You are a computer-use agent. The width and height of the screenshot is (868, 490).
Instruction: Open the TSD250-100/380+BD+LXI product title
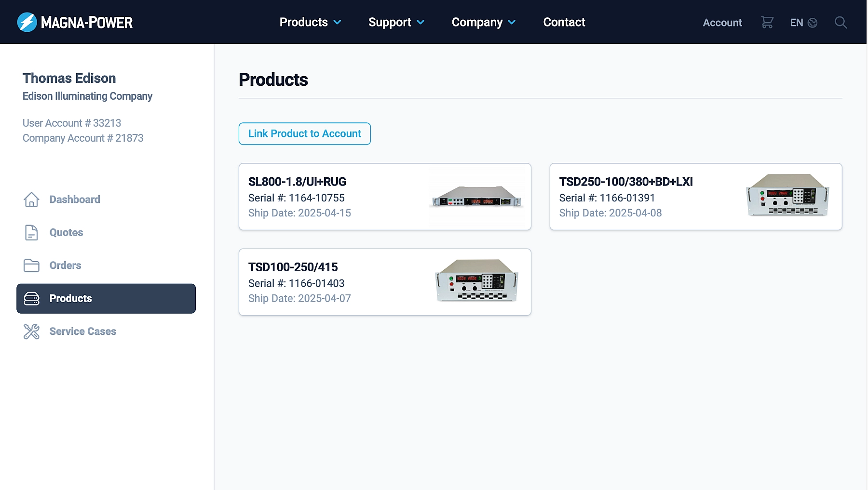coord(626,182)
